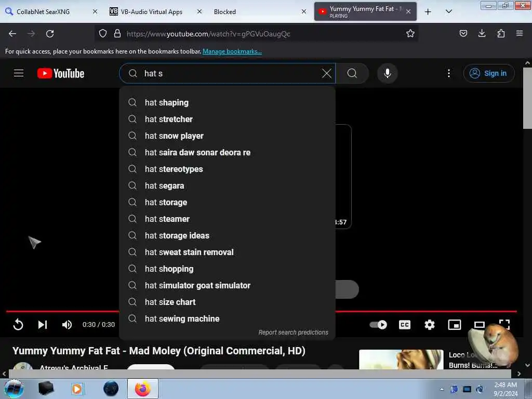Open Firefox from the taskbar

[143, 389]
